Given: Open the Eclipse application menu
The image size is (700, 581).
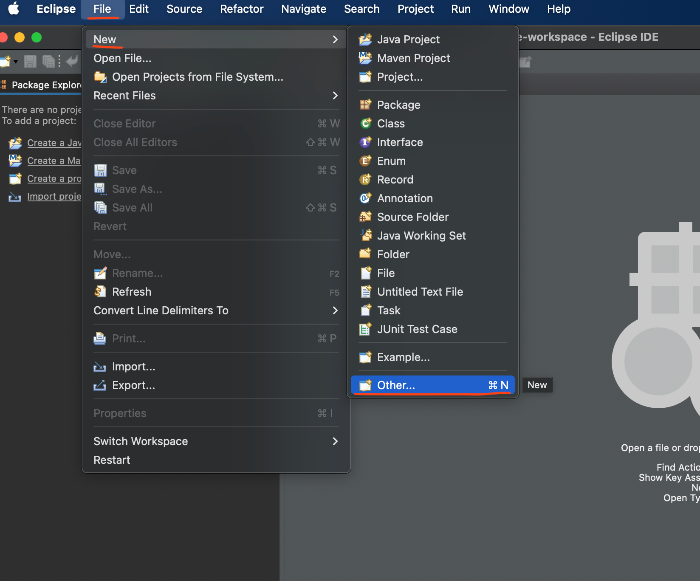Looking at the screenshot, I should (56, 9).
